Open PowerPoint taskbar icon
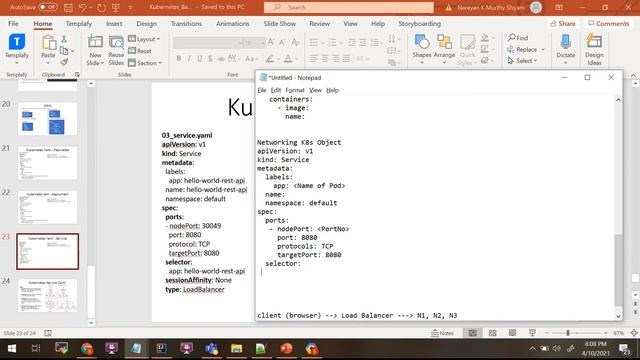Screen dimensions: 640x360 287,348
